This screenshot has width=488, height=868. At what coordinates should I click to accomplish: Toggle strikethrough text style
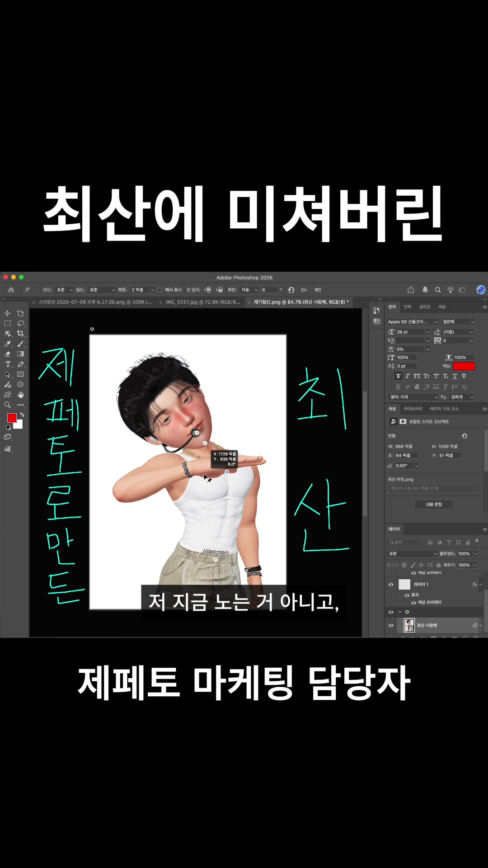click(464, 376)
